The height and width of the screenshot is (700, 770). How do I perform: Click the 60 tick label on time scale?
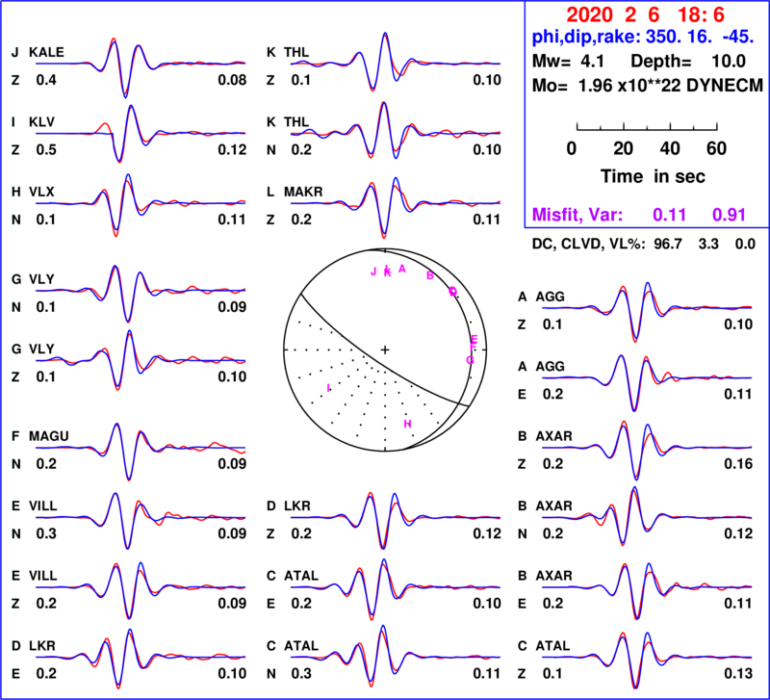pyautogui.click(x=716, y=148)
